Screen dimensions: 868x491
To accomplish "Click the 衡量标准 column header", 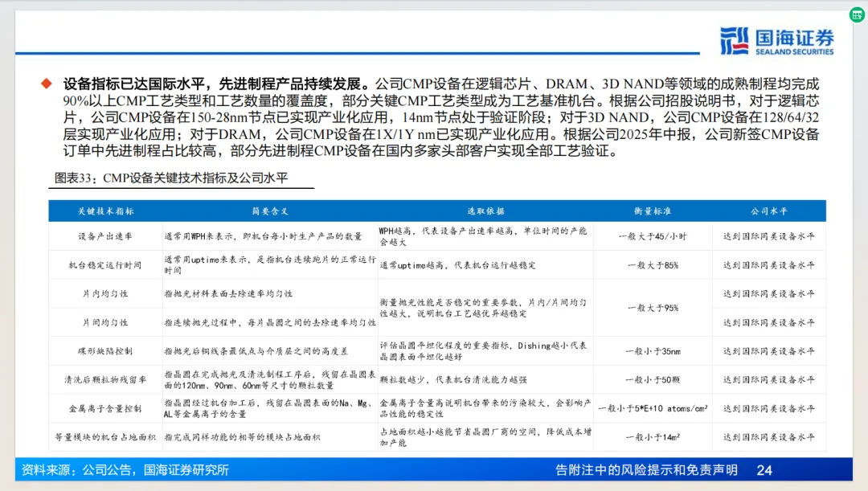I will tap(653, 211).
